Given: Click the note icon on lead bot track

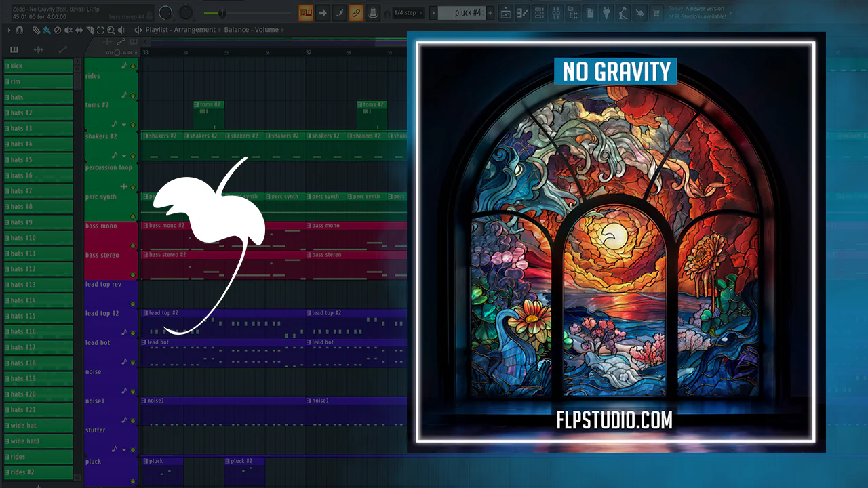Looking at the screenshot, I should [124, 361].
